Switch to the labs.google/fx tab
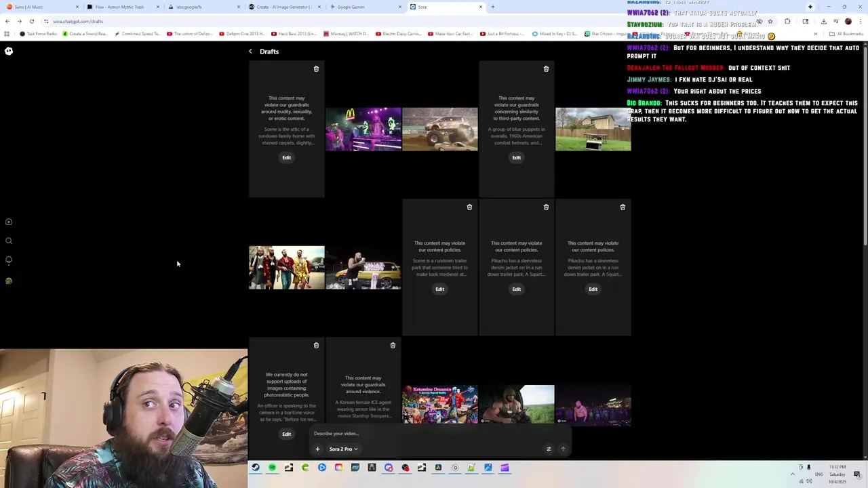The image size is (868, 488). click(x=202, y=7)
